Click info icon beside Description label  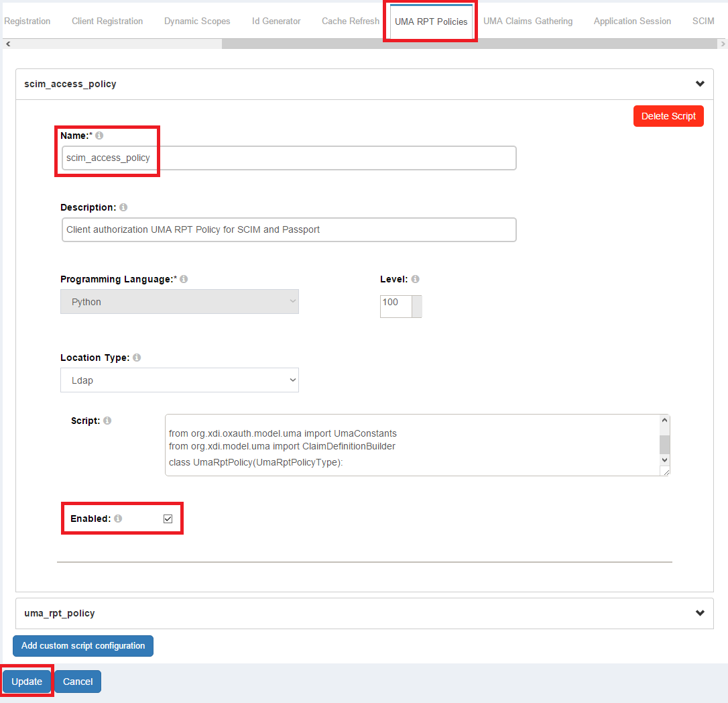pos(123,207)
